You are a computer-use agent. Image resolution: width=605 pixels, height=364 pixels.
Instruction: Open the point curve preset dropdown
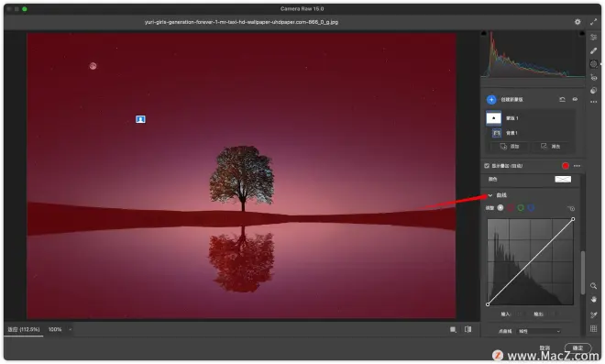[x=539, y=331]
